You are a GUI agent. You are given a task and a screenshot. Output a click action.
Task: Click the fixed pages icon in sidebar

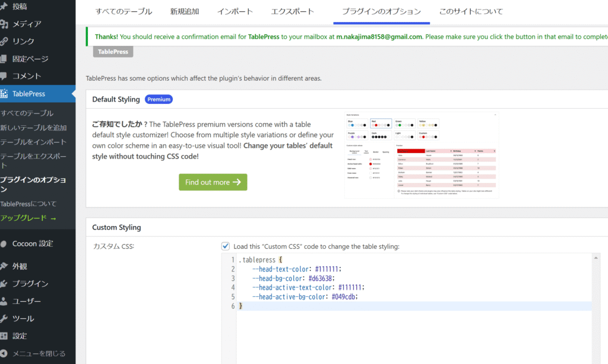click(4, 59)
